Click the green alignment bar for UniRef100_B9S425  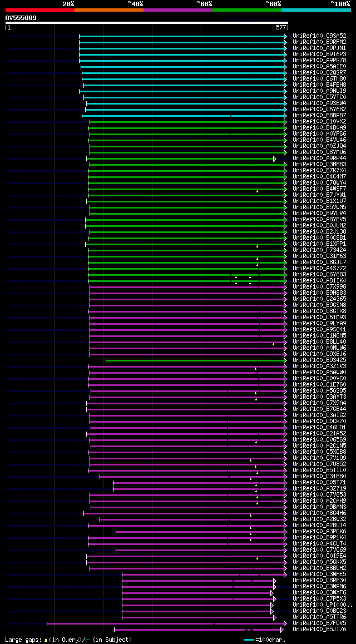196,360
